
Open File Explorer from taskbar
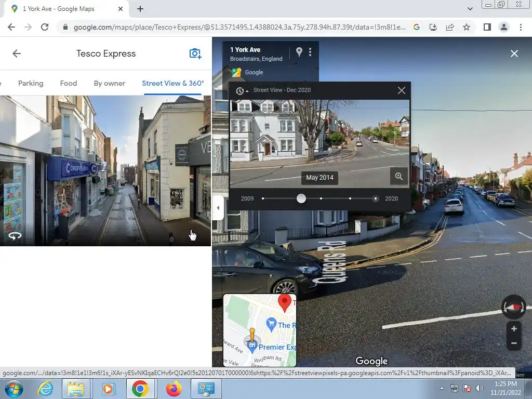tap(76, 389)
